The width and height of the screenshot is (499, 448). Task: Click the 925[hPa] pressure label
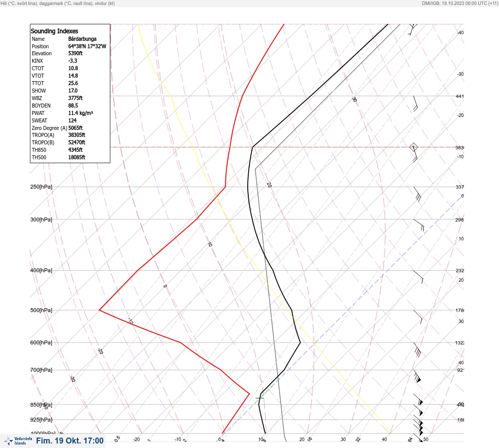[x=41, y=420]
